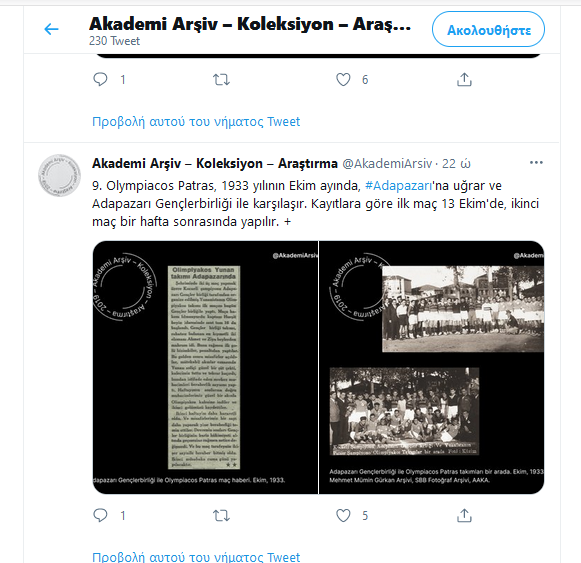Screen dimensions: 581x563
Task: Like the tweet showing 6 likes
Action: coord(343,80)
